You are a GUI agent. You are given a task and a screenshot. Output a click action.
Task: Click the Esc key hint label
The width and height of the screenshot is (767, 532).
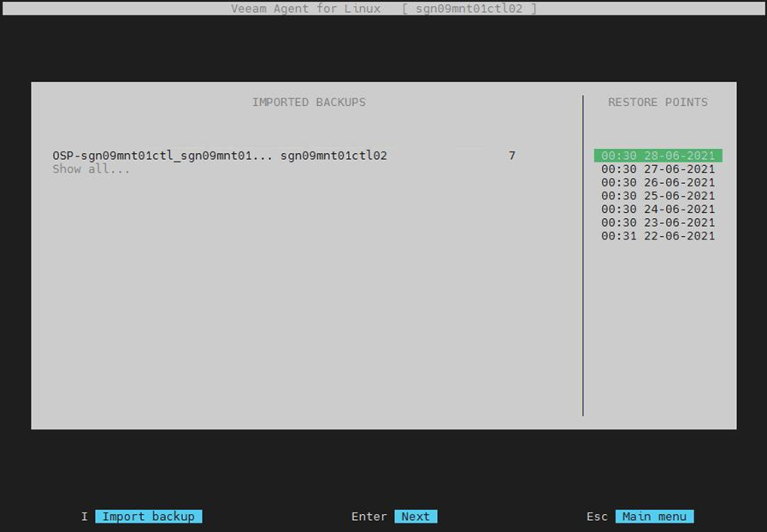click(x=597, y=517)
